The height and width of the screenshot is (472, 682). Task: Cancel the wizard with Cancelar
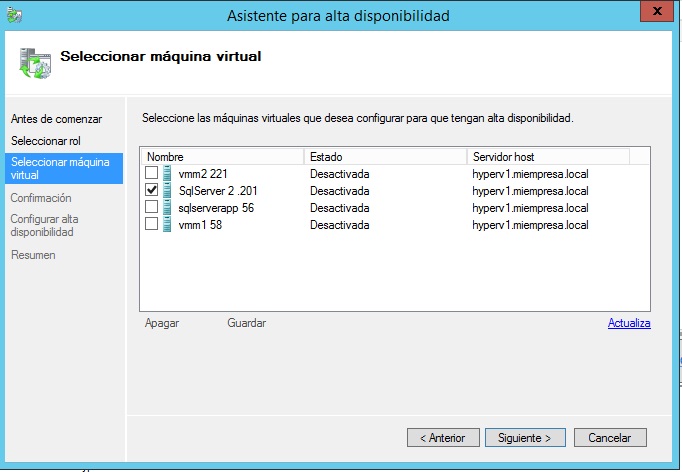coord(609,438)
